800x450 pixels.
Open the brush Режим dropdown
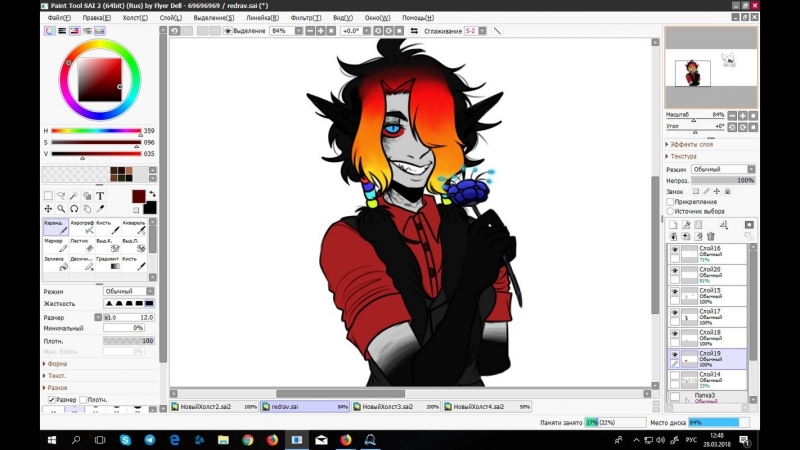pos(129,291)
